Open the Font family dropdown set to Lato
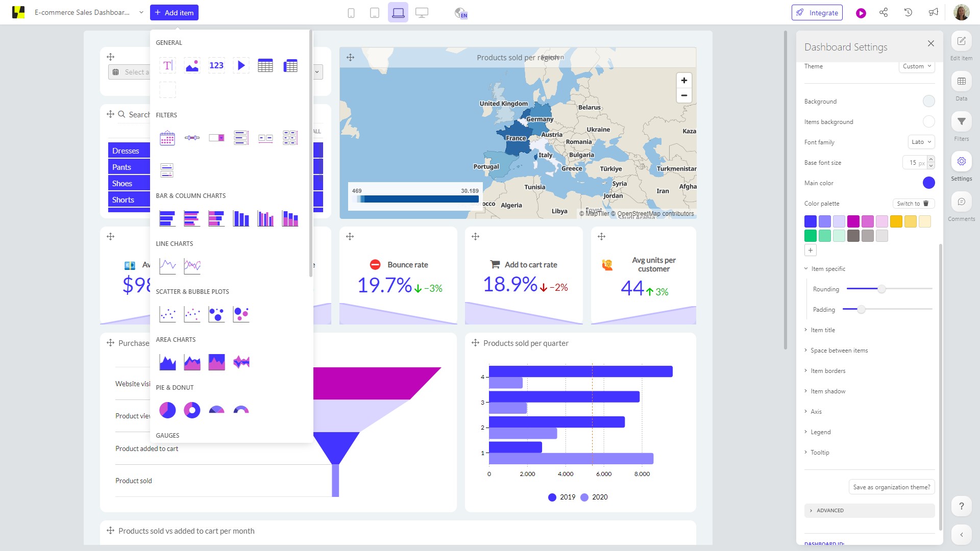Screen dimensions: 980x551 click(x=921, y=142)
